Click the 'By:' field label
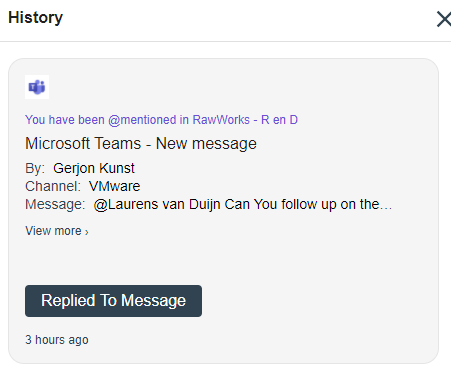The image size is (451, 372). (35, 168)
